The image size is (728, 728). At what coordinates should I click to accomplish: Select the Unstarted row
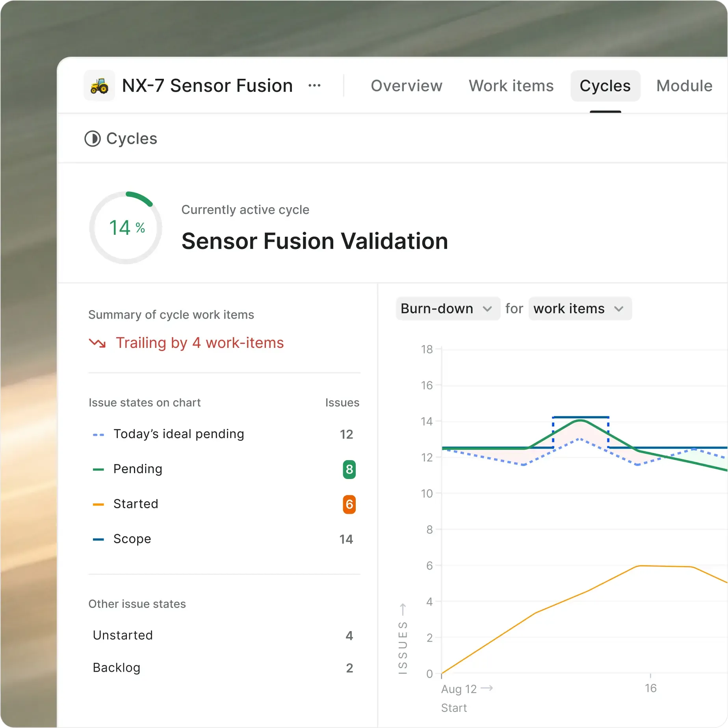224,635
